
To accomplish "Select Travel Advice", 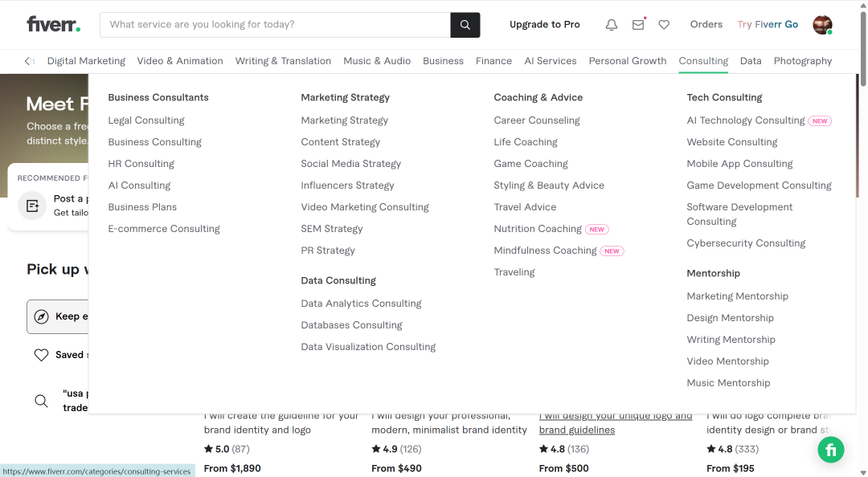I will (525, 206).
